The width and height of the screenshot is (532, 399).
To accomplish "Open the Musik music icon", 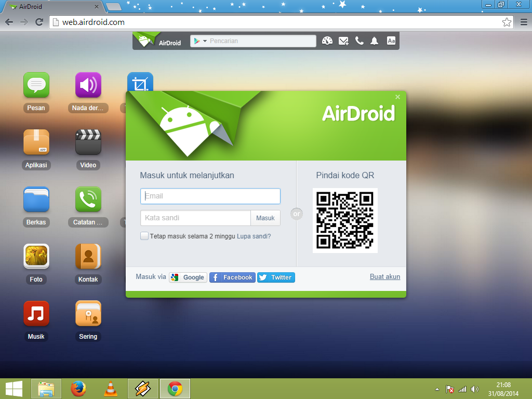I will (36, 313).
